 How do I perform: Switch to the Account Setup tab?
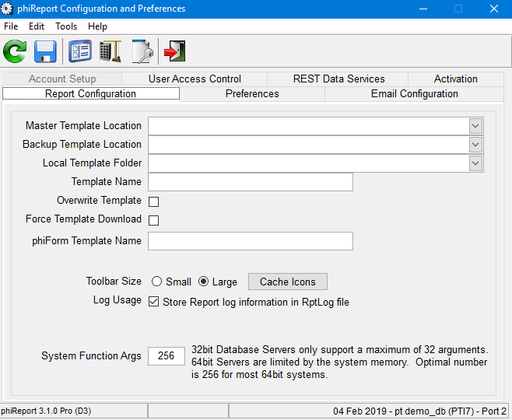click(62, 79)
